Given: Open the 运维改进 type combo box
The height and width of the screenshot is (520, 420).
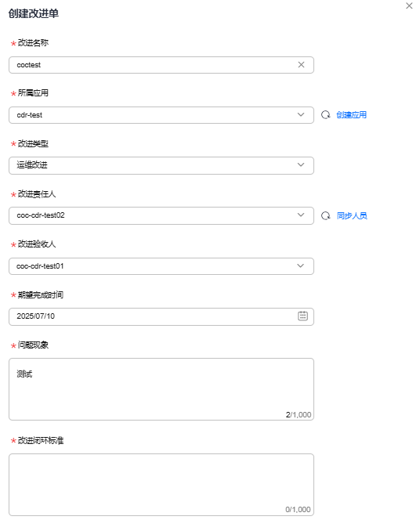Looking at the screenshot, I should [x=161, y=165].
